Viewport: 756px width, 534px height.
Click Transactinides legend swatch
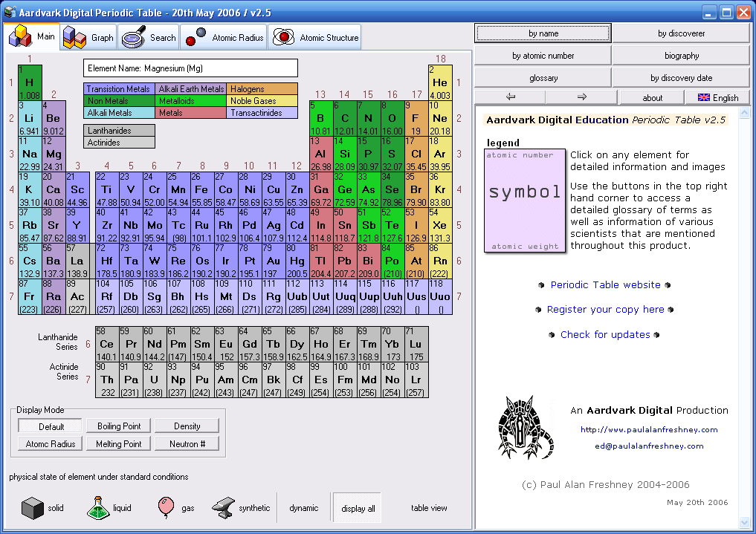pos(262,113)
